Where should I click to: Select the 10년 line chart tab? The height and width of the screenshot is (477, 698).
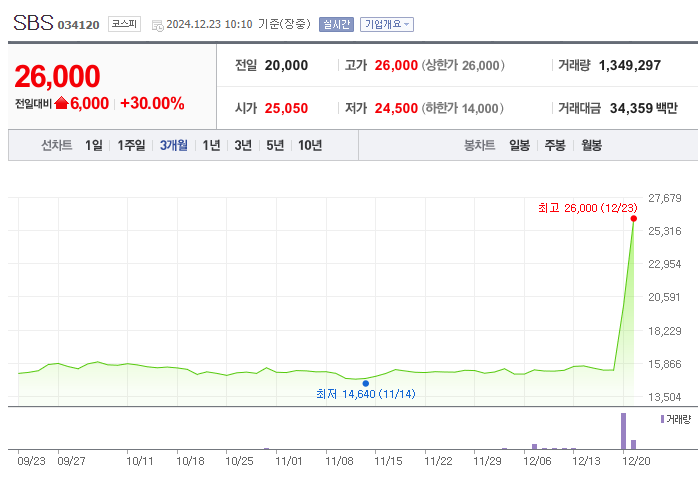point(310,145)
